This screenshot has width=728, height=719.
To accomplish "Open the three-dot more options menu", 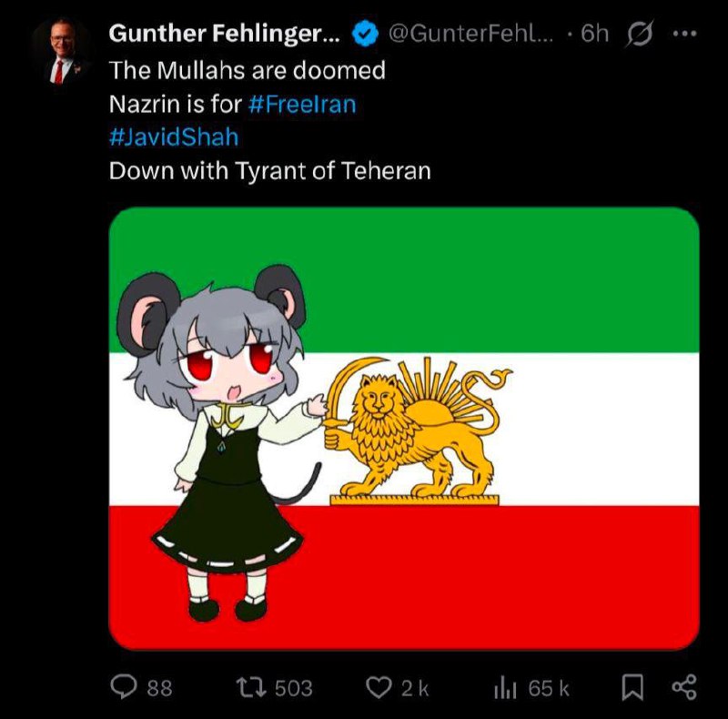I will point(685,34).
